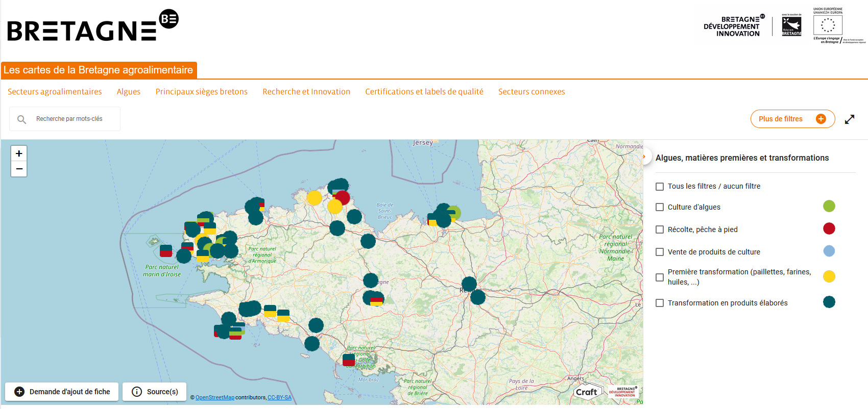Zoom out on the map
This screenshot has width=868, height=409.
click(x=19, y=169)
